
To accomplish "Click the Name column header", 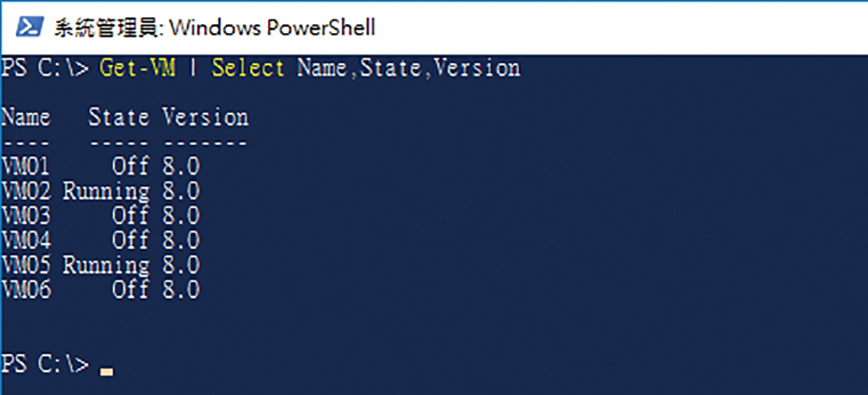I will (25, 117).
